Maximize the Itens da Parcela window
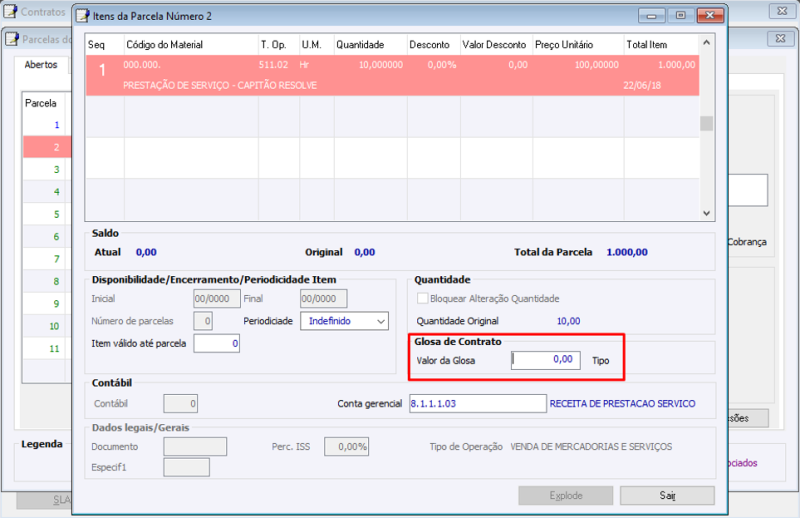Screen dimensions: 800x518 click(681, 15)
